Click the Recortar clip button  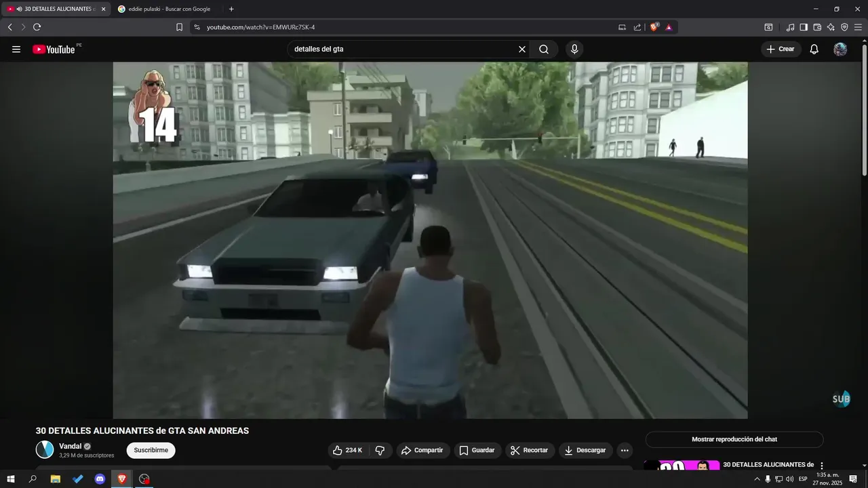(x=530, y=450)
